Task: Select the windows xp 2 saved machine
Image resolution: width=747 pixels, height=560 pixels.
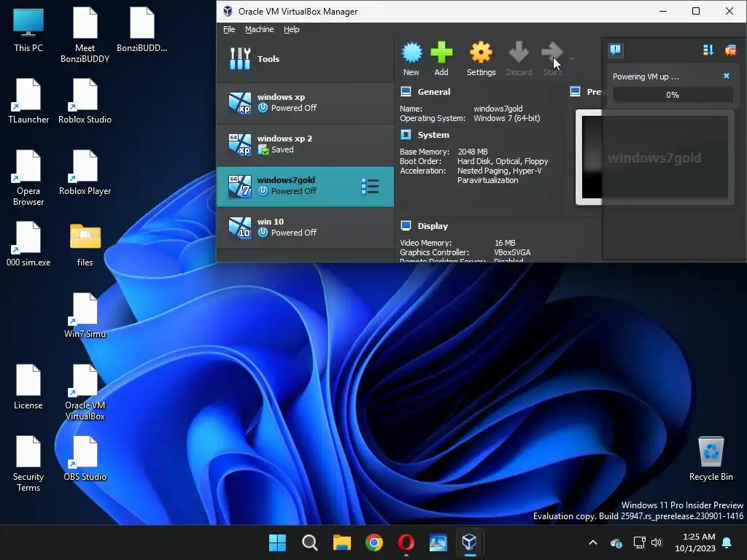Action: (306, 144)
